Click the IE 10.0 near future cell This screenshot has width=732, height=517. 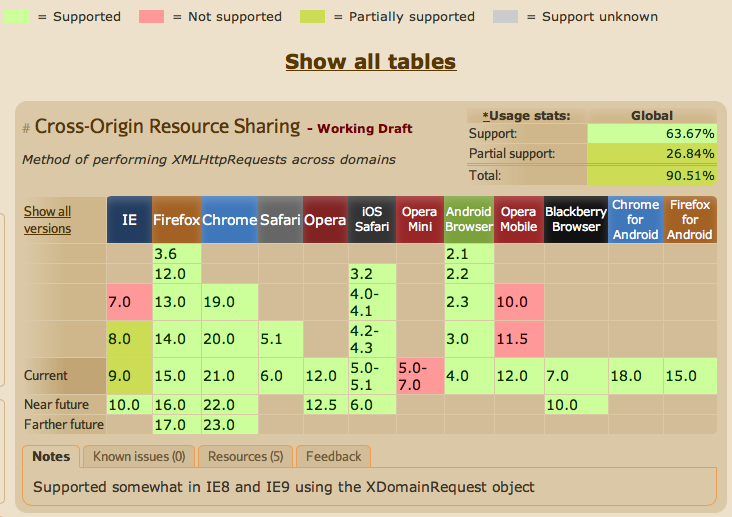point(129,404)
